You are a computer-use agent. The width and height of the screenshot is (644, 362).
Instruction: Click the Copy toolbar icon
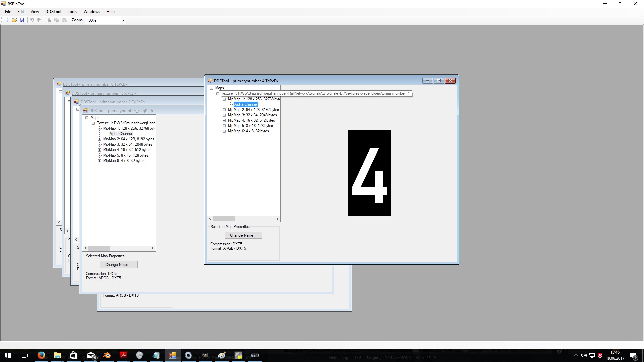tap(57, 20)
